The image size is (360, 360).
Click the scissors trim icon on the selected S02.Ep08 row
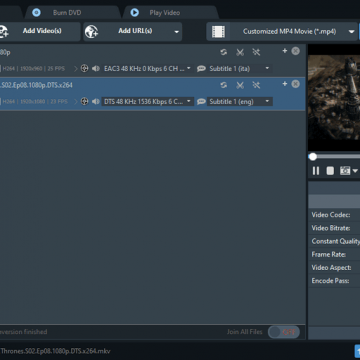click(x=240, y=85)
